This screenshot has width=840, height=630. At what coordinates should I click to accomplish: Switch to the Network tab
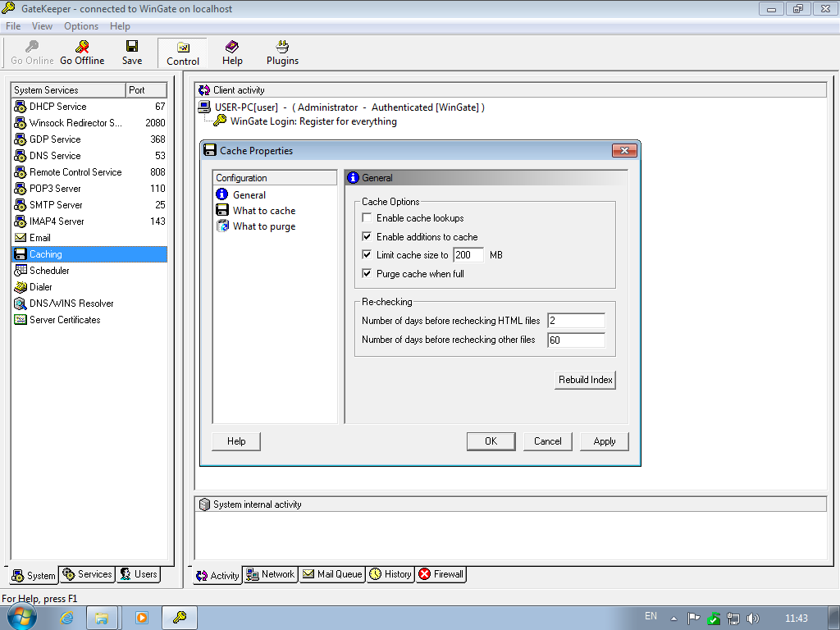271,574
